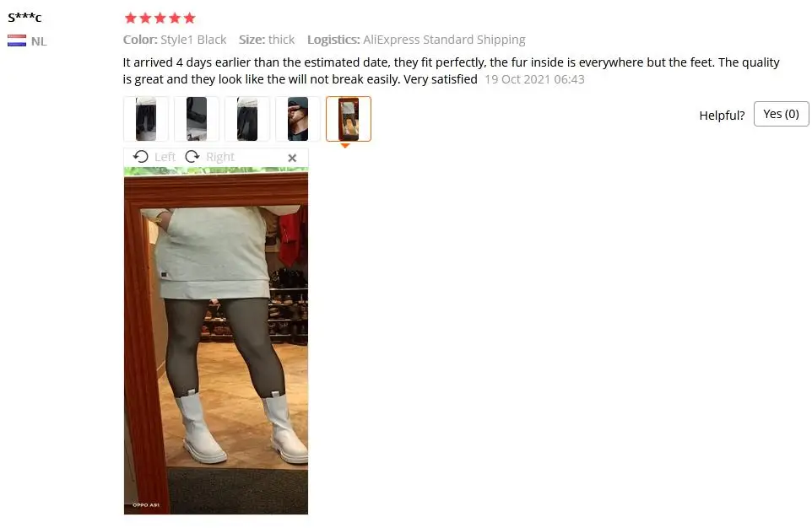Click the rotate right arrow icon

192,156
